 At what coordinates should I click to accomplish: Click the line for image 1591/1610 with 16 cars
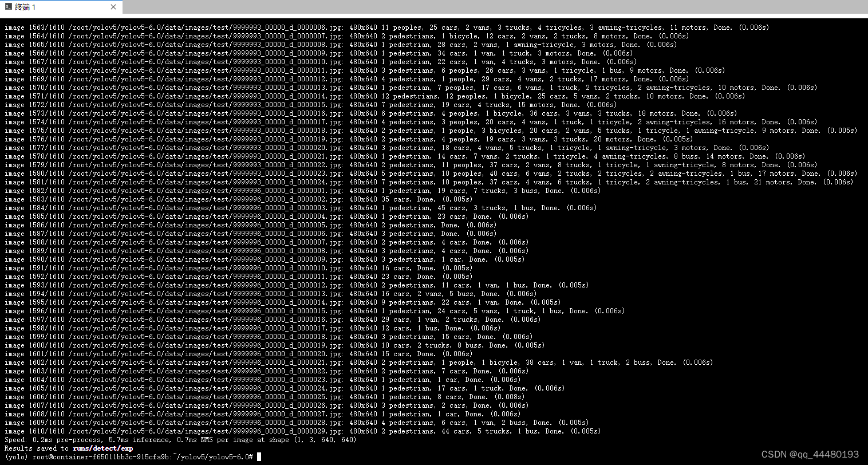tap(239, 267)
